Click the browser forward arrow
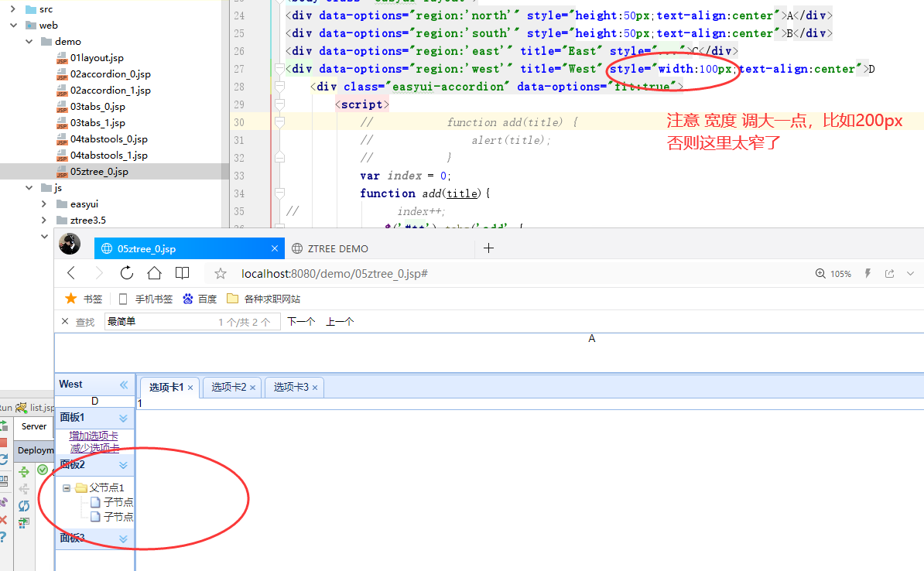 [98, 273]
